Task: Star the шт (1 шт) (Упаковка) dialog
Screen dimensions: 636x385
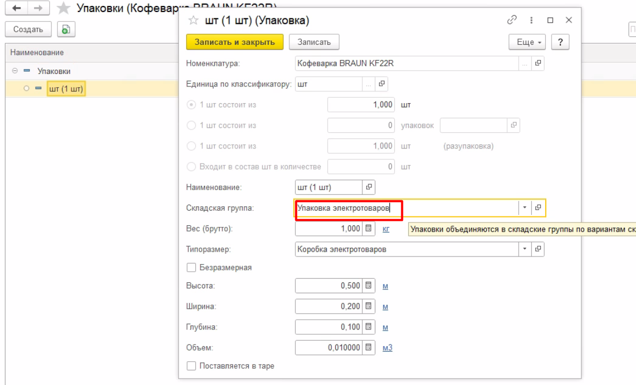Action: click(193, 20)
